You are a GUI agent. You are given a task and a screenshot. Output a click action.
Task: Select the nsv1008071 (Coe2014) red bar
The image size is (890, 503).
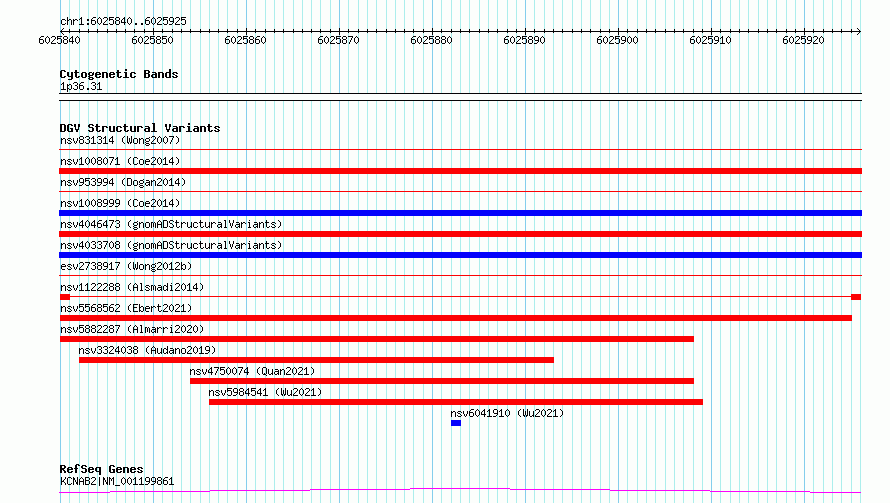pyautogui.click(x=460, y=171)
